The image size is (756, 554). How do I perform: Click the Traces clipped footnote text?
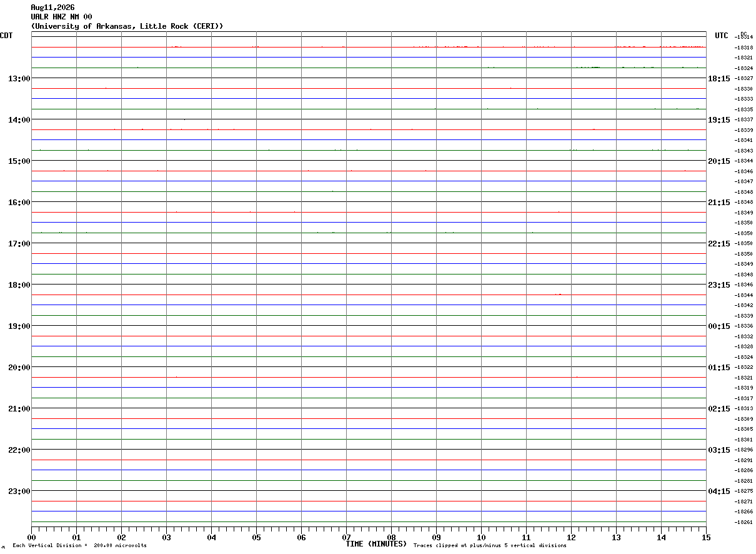(490, 546)
